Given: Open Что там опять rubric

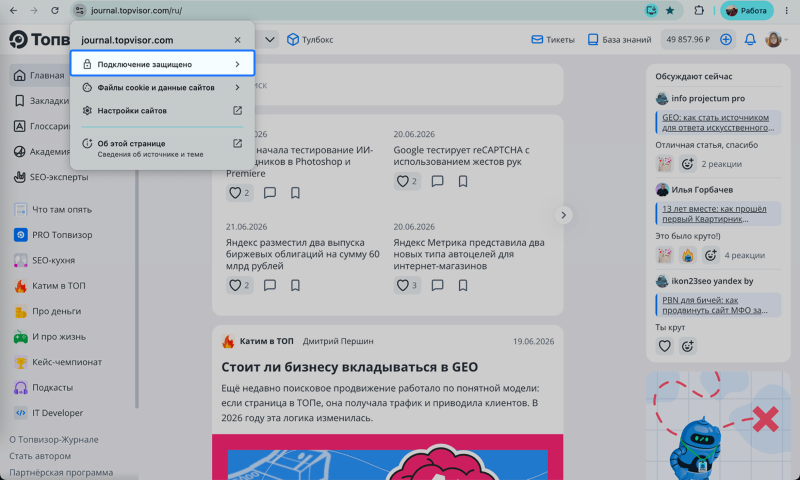Looking at the screenshot, I should point(53,209).
